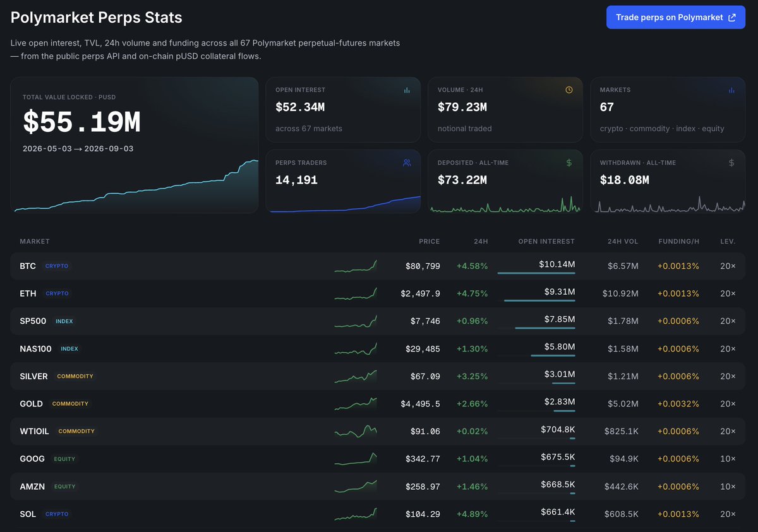Sort by the 24H VOL column header
Image resolution: width=758 pixels, height=532 pixels.
(x=622, y=242)
